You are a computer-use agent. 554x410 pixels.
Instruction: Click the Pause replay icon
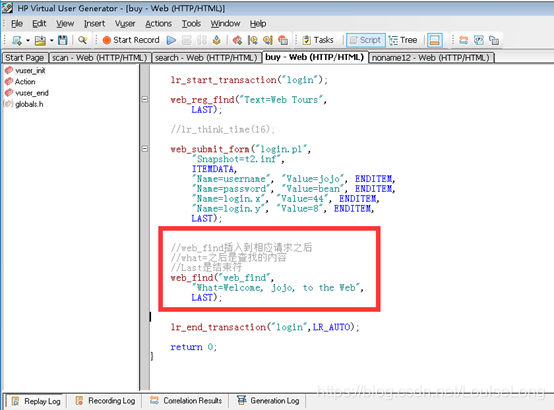pyautogui.click(x=202, y=40)
